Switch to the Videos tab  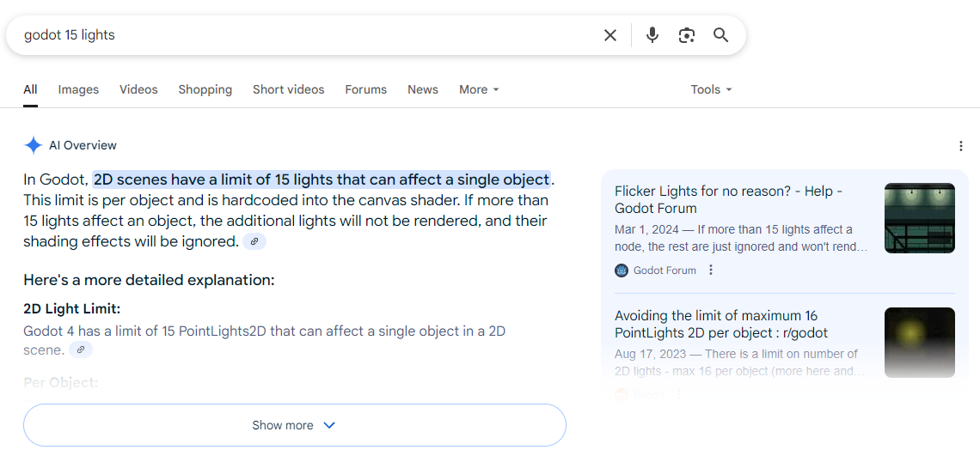point(138,90)
